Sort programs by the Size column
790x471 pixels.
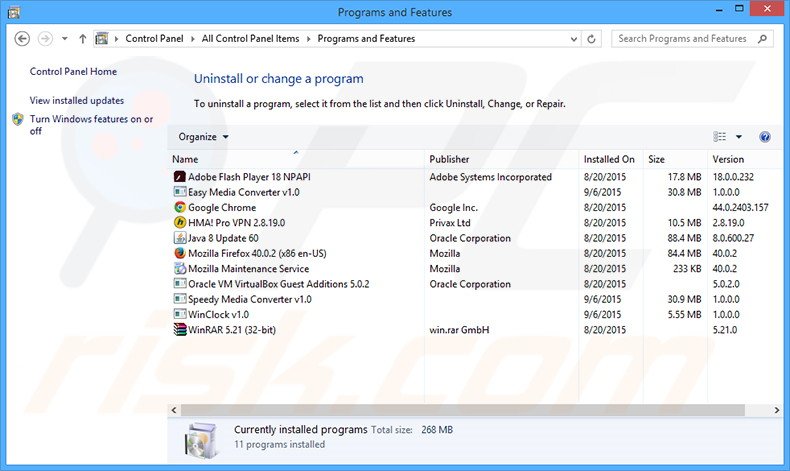point(675,159)
